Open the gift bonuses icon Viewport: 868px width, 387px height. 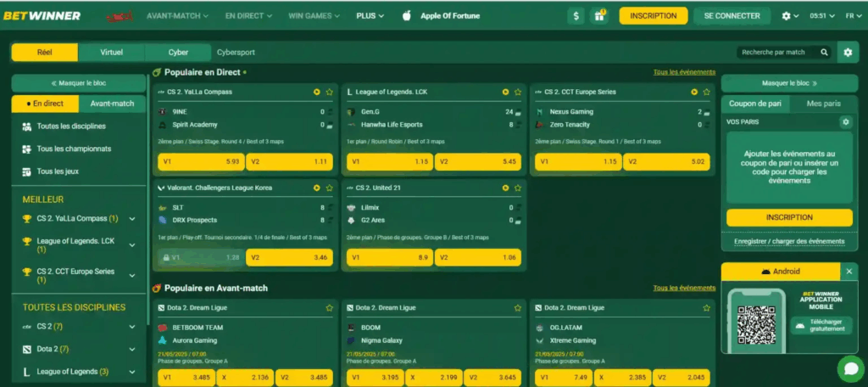[599, 16]
